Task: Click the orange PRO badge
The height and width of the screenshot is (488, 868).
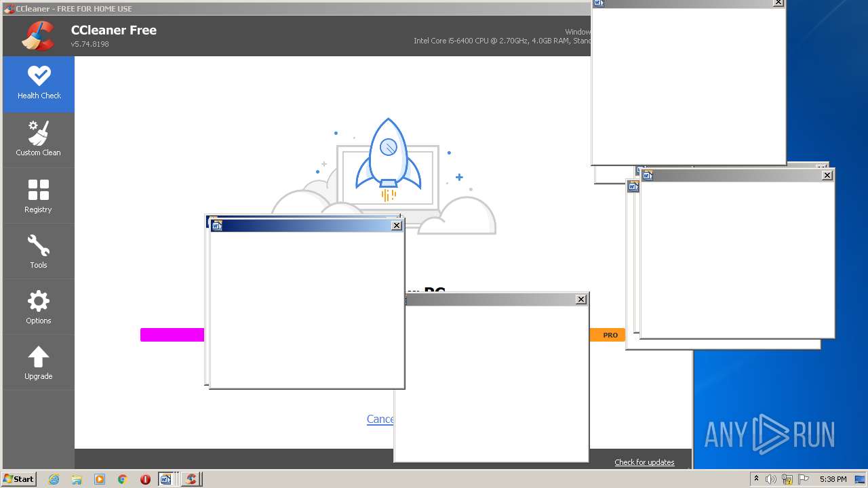Action: (608, 335)
